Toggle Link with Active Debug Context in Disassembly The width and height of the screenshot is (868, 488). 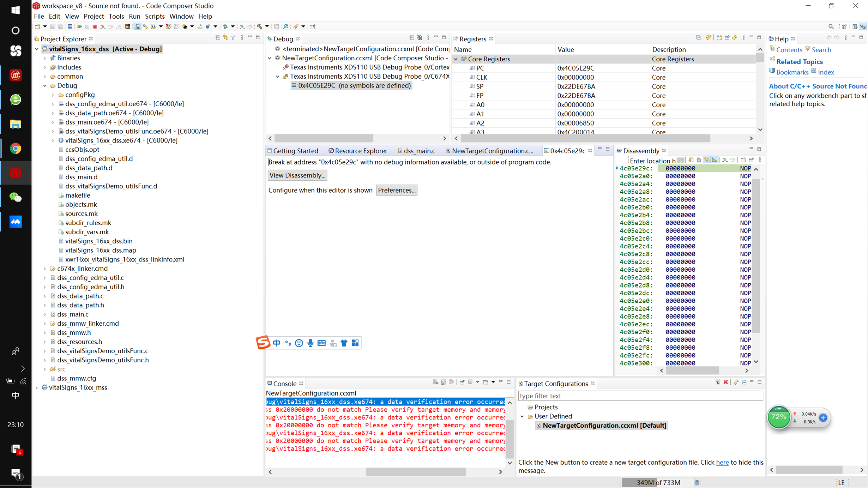(707, 160)
